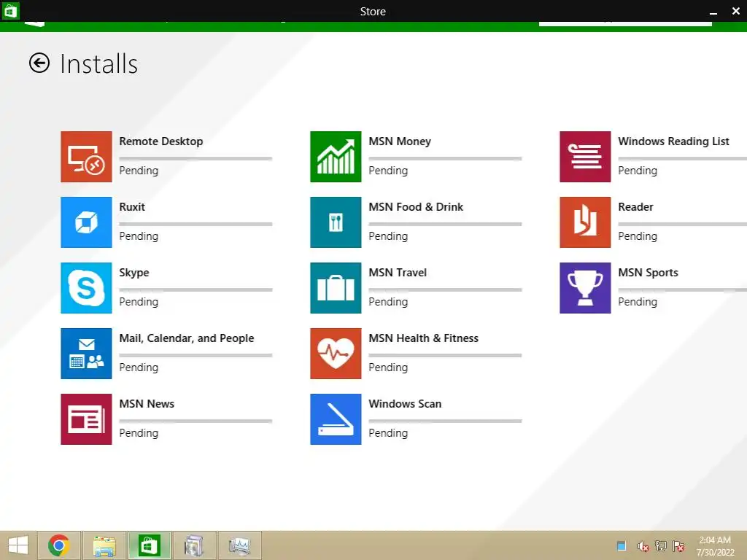Click the Skype app icon
The width and height of the screenshot is (747, 560).
pos(86,288)
